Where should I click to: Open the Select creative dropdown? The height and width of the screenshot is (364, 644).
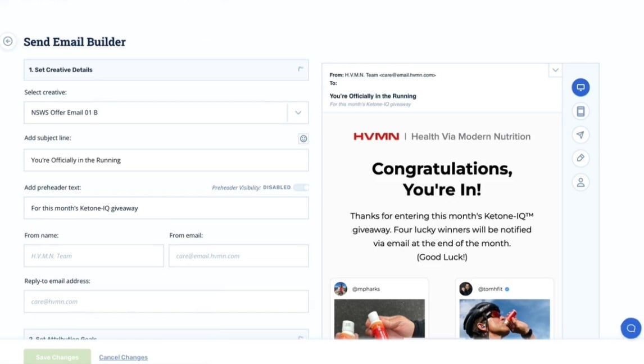(x=298, y=113)
